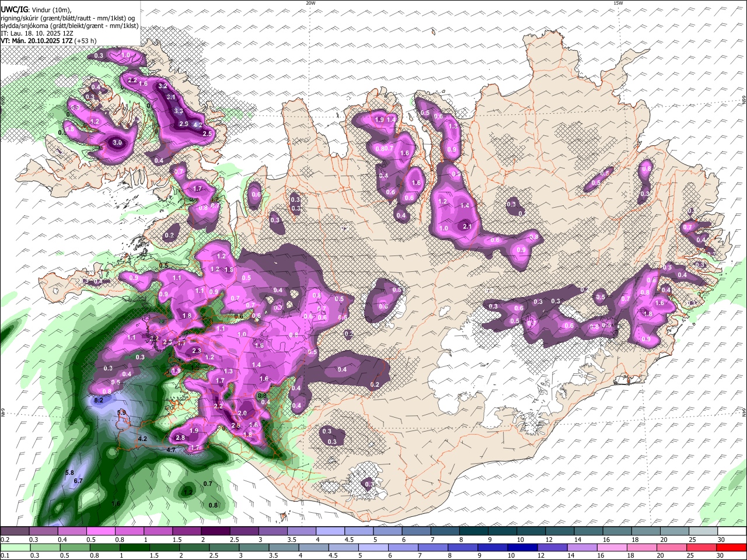Click the '15W' longitude label
Viewport: 747px width, 560px height.
(618, 3)
